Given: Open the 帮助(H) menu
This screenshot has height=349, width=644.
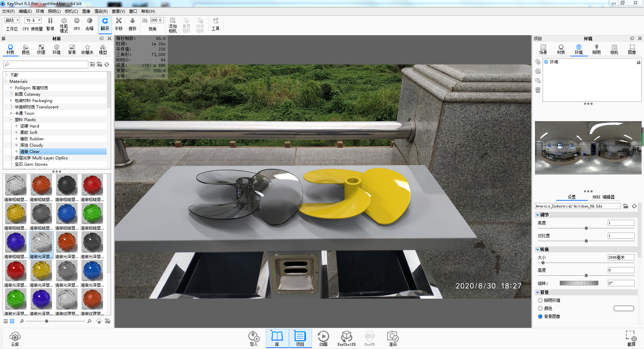Looking at the screenshot, I should (148, 11).
